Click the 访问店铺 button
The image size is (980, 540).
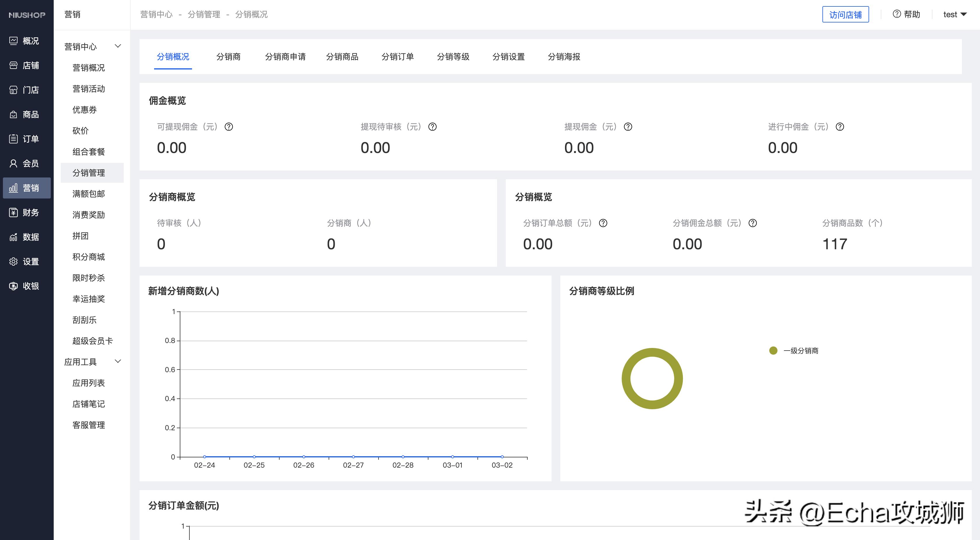(x=845, y=14)
